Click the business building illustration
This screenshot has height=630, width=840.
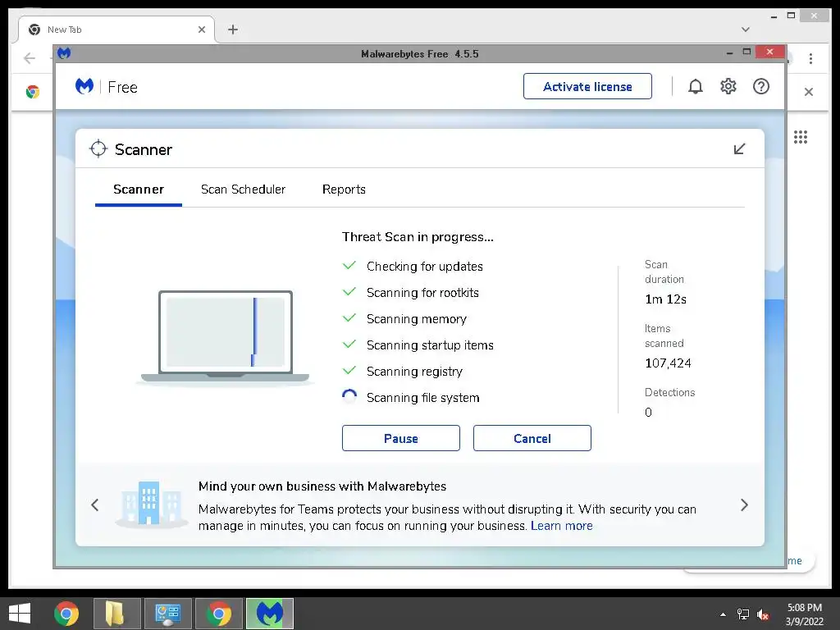coord(151,504)
